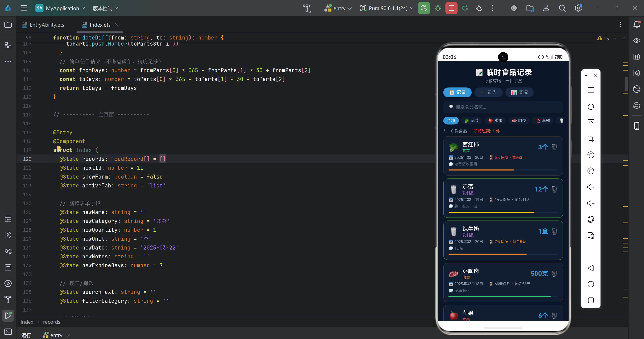Open the Structure tool window

click(x=8, y=45)
